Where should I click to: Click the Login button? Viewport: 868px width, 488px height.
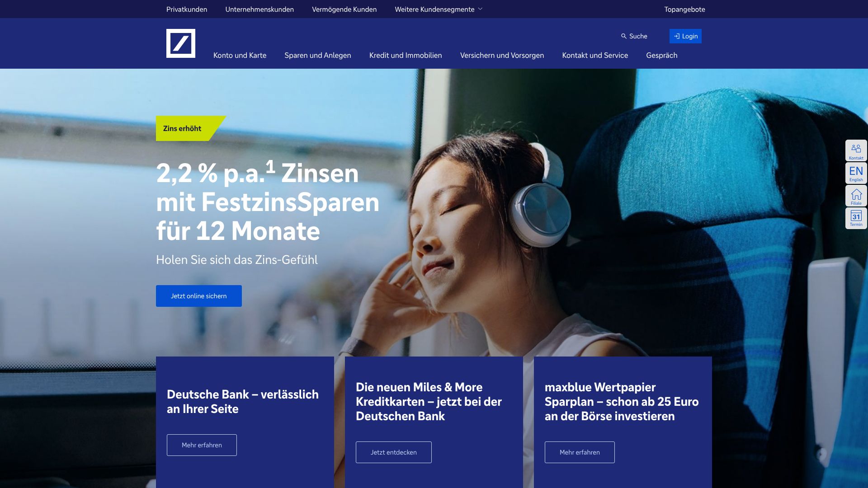(685, 36)
